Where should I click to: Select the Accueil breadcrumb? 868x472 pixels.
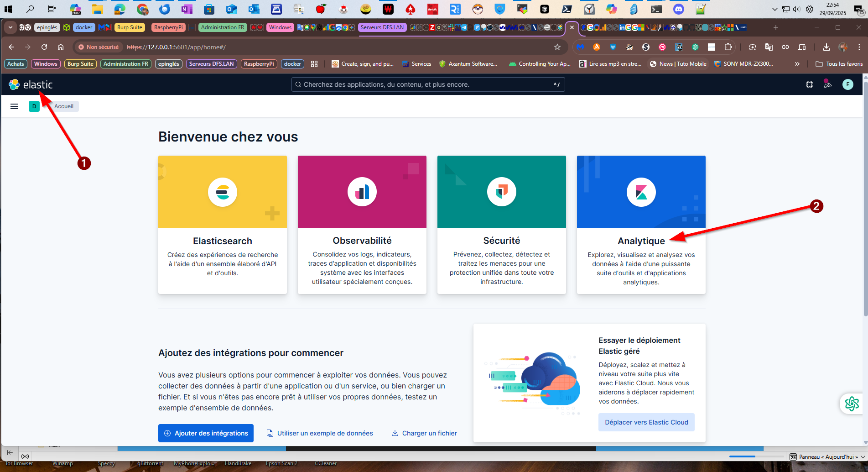click(64, 106)
